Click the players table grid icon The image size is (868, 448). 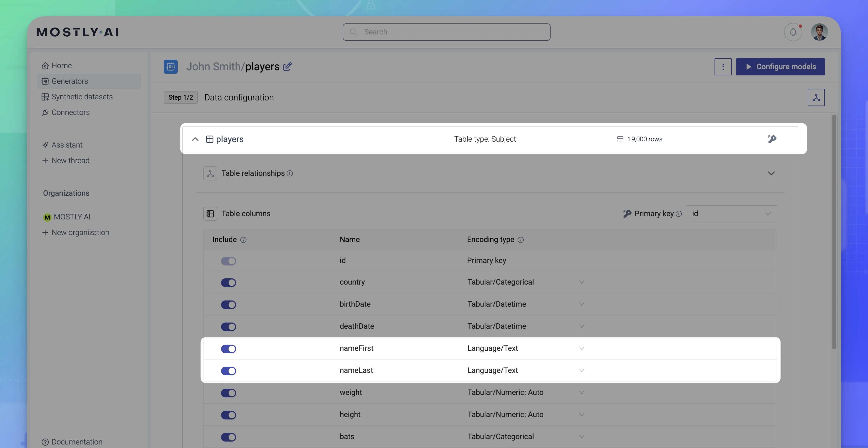(x=209, y=139)
